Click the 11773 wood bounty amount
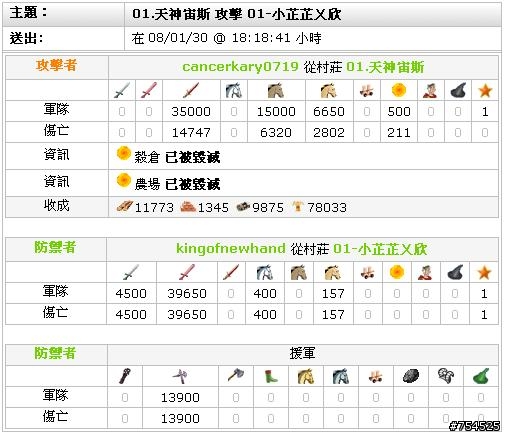Viewport: 505px width, 434px height. [154, 208]
